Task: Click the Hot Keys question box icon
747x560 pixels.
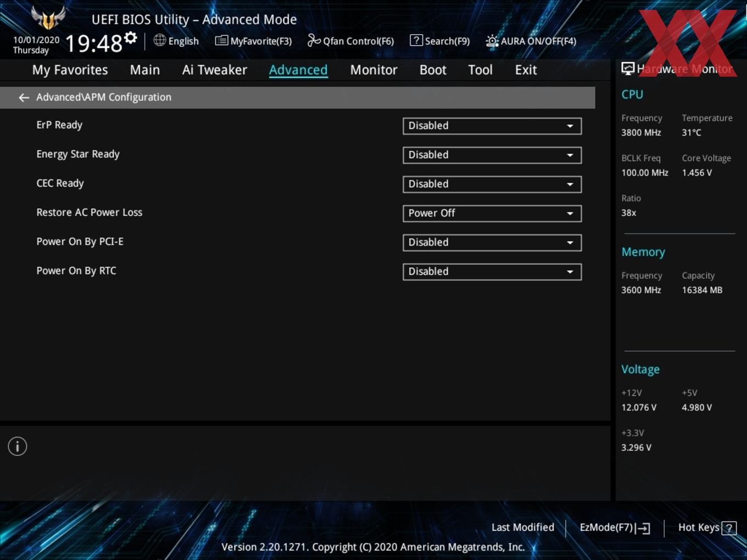Action: coord(729,528)
